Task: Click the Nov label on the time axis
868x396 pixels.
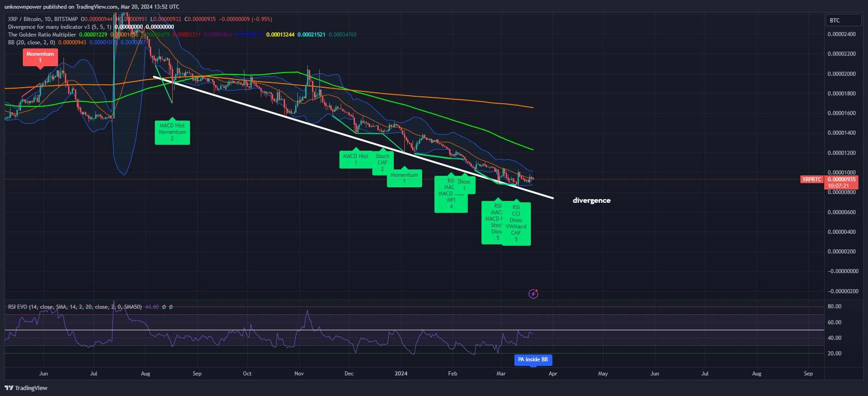Action: click(299, 374)
